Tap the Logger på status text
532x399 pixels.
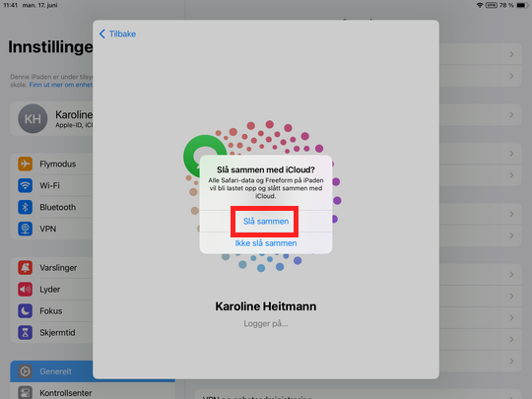coord(266,324)
